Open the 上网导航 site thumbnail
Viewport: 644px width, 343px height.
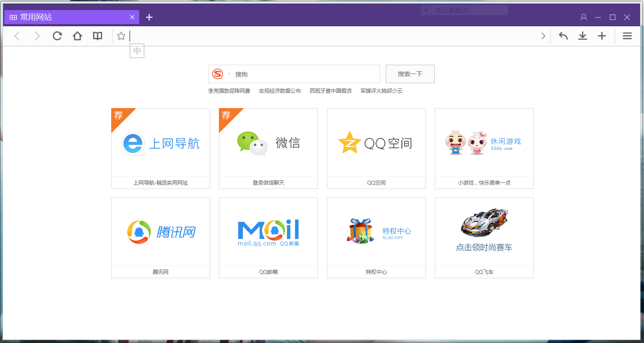161,143
